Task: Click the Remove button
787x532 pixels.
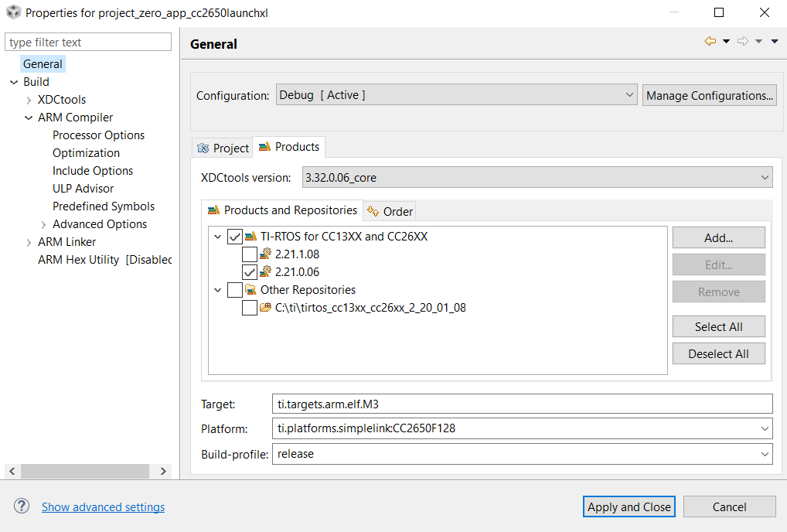Action: [x=719, y=292]
